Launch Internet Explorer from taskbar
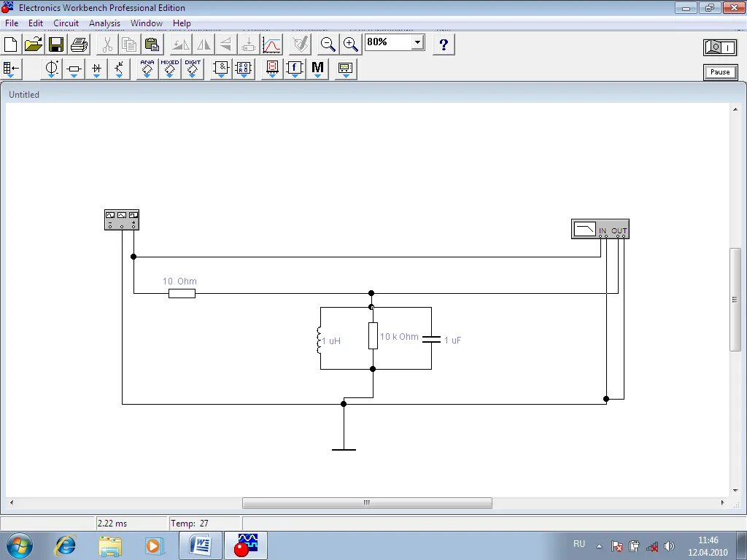747x560 pixels. click(x=65, y=545)
